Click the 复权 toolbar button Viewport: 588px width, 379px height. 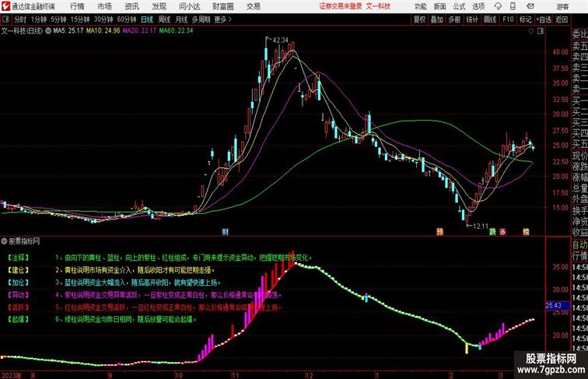(x=419, y=19)
